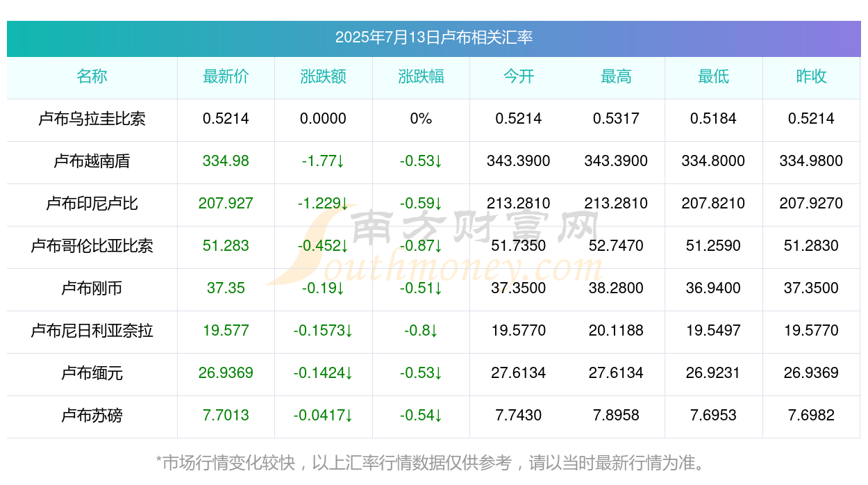Screen dimensions: 868x485
Task: Click today's open 51.7350
Action: (519, 246)
